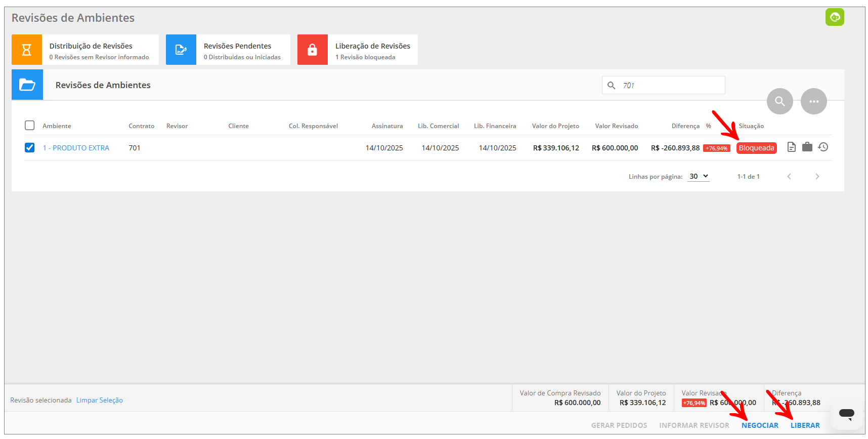
Task: Open the document icon in the row
Action: click(792, 147)
